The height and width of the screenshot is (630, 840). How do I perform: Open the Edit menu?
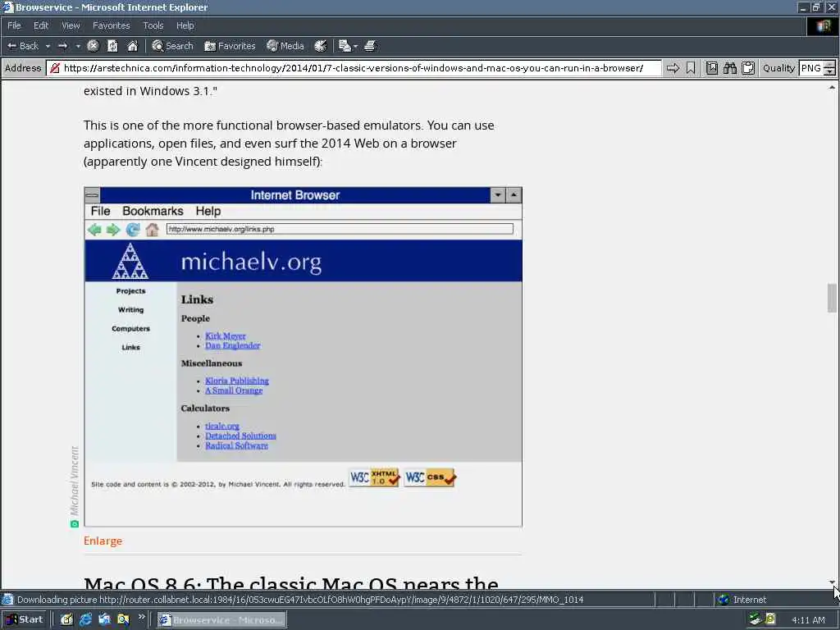(x=41, y=25)
